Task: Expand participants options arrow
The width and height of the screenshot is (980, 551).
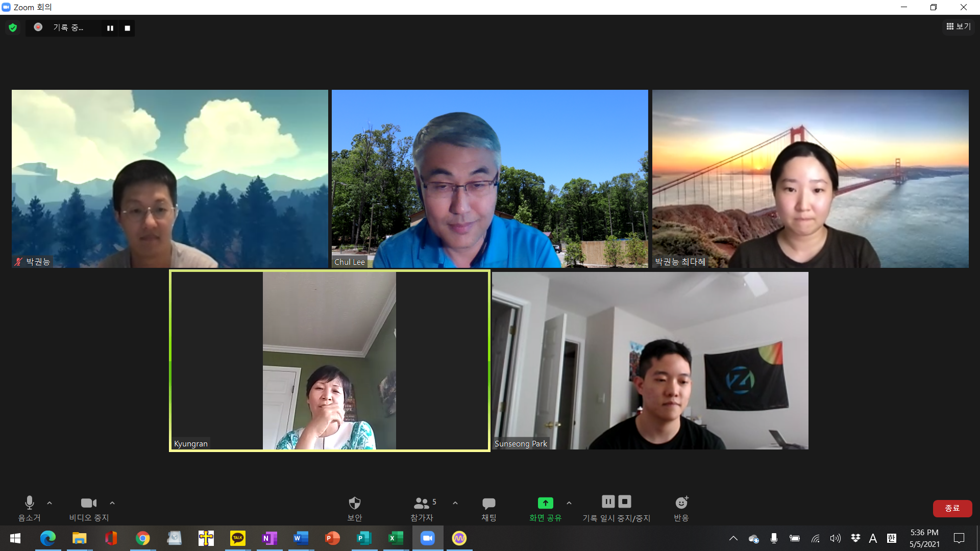Action: [455, 503]
